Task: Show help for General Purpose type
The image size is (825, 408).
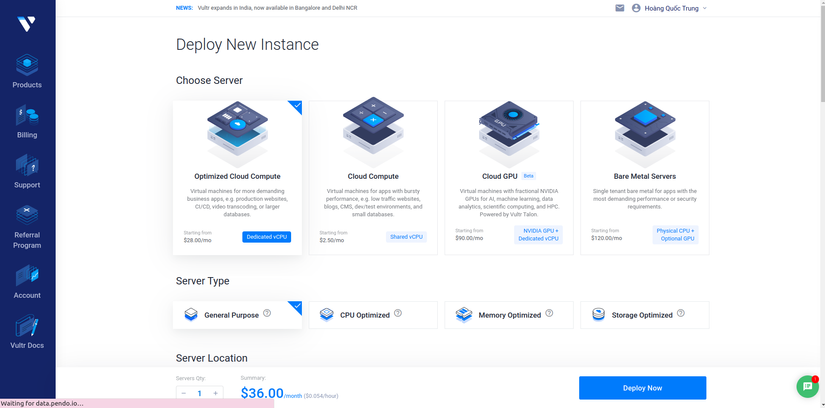Action: tap(267, 313)
